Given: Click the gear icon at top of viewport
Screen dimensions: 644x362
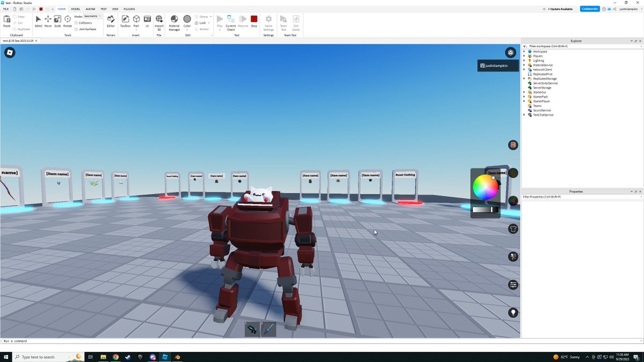Looking at the screenshot, I should [510, 53].
